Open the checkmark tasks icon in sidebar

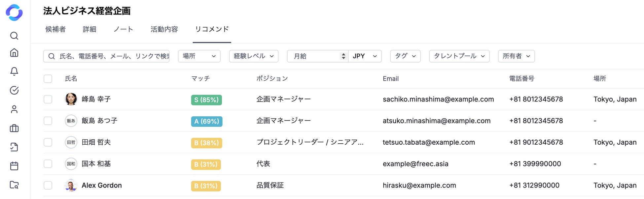click(14, 90)
